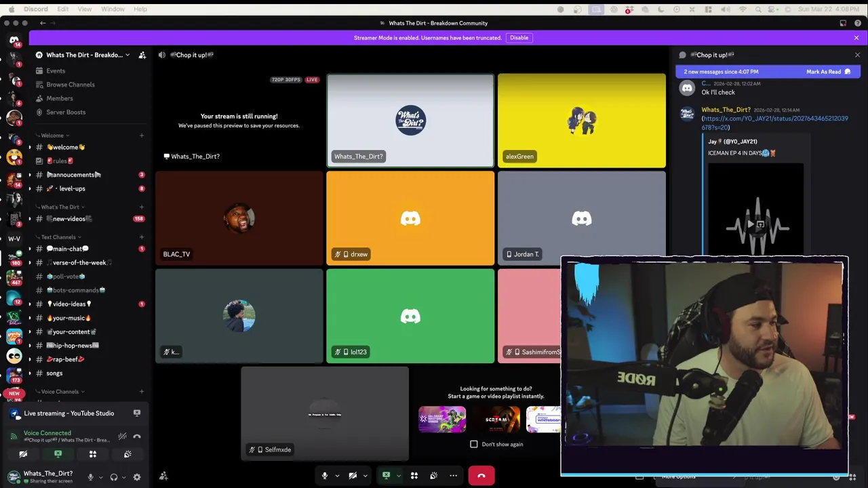Add channel to Text Channels category plus

142,237
